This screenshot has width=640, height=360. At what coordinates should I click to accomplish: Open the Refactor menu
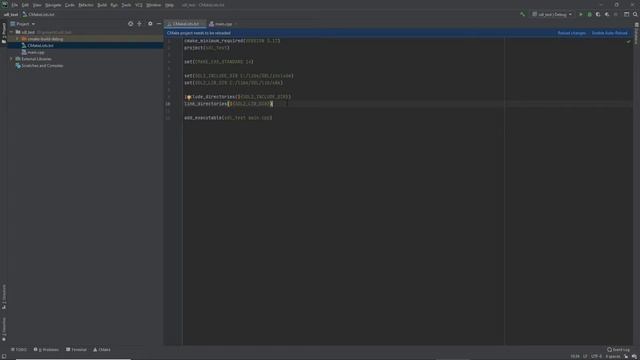coord(86,5)
